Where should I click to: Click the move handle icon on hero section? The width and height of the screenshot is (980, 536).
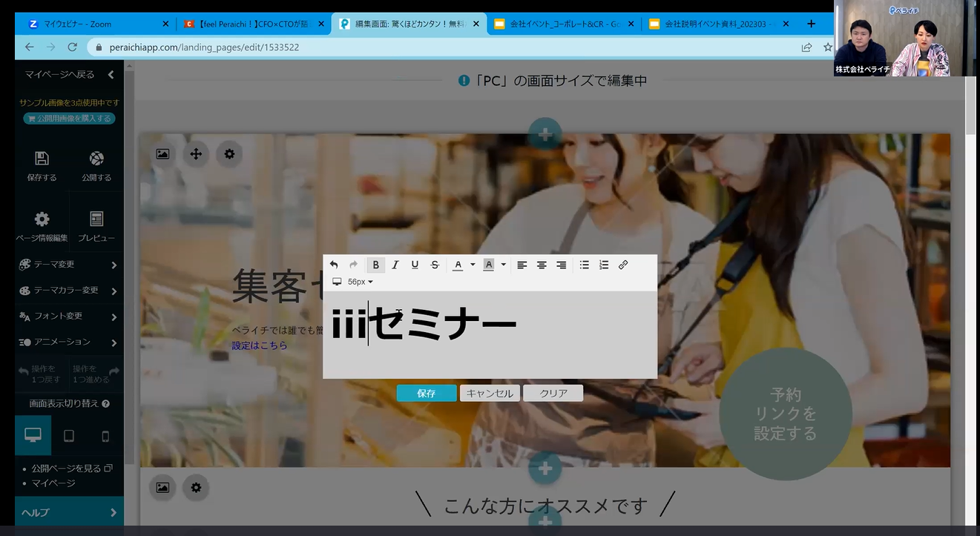[196, 153]
